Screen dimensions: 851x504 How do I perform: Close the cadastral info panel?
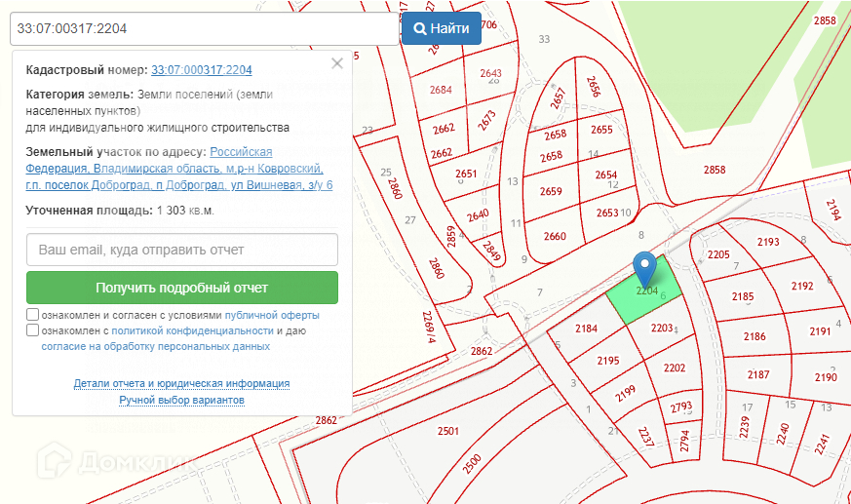click(x=337, y=63)
